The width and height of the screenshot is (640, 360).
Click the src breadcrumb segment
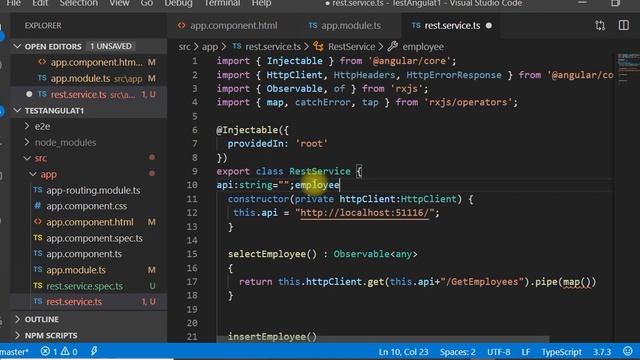pos(184,47)
